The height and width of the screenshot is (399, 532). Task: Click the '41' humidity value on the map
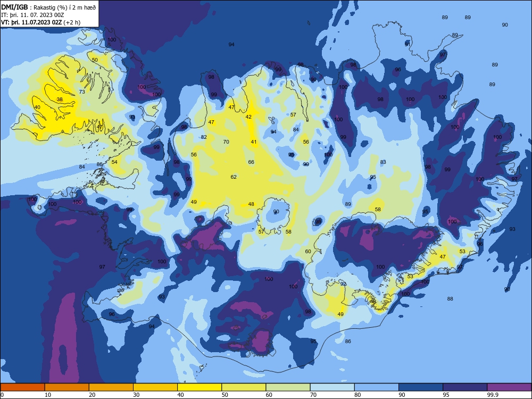coord(253,142)
